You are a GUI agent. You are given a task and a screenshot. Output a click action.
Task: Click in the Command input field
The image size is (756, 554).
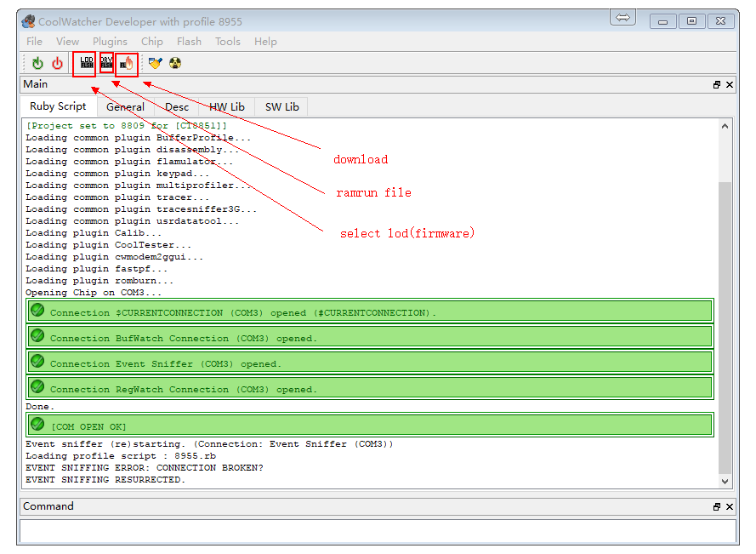click(378, 532)
